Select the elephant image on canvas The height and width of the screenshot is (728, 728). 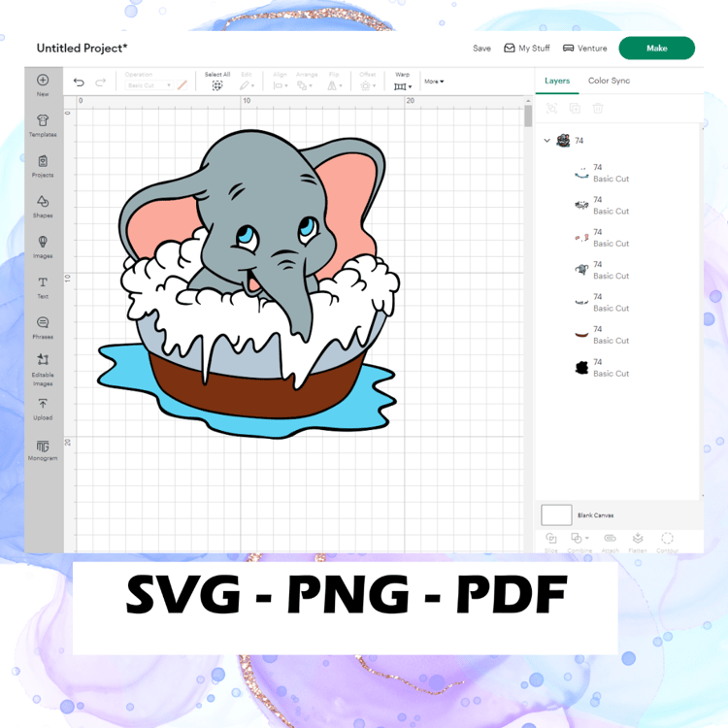(x=248, y=283)
